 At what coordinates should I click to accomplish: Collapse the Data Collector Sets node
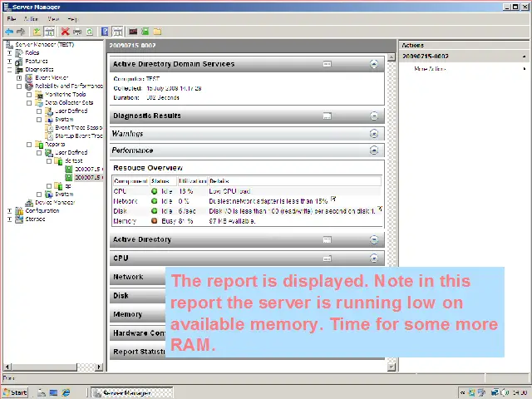(29, 103)
